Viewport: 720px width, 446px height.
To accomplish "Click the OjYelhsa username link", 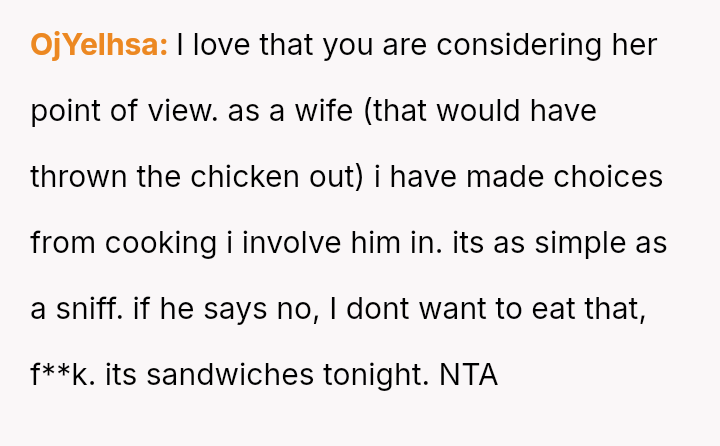I will [x=99, y=45].
